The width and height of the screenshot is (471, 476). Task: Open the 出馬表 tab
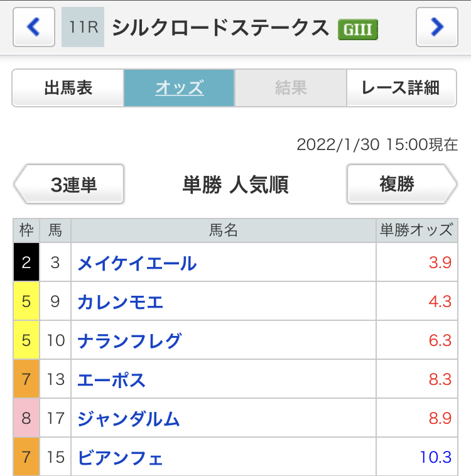[68, 88]
